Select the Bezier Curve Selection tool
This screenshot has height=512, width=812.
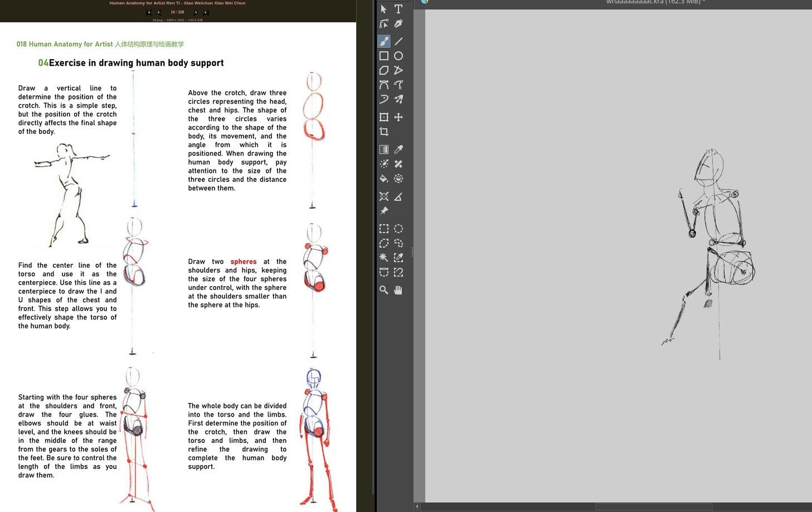[x=384, y=272]
